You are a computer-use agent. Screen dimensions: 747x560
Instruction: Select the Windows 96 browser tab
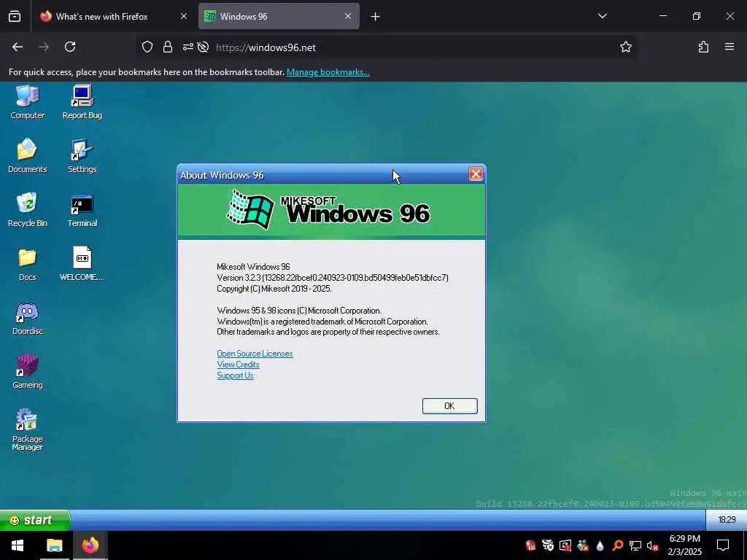tap(279, 16)
